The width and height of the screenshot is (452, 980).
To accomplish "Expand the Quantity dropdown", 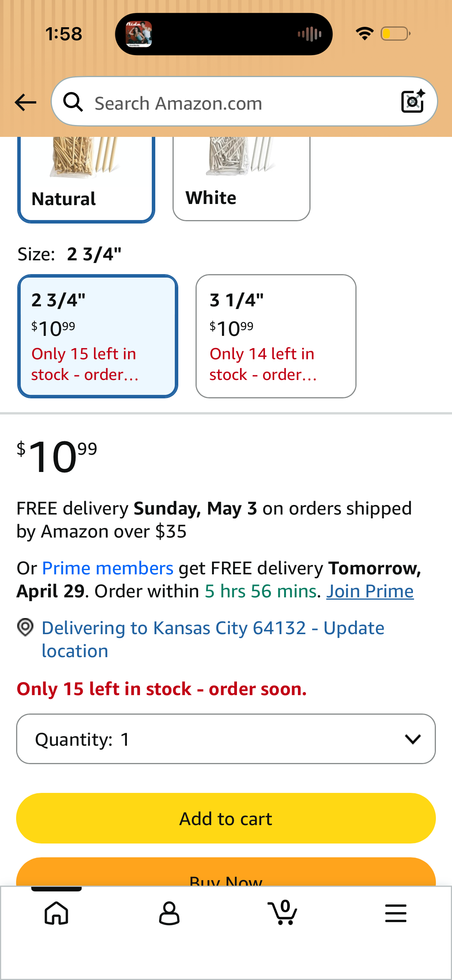I will (x=226, y=739).
